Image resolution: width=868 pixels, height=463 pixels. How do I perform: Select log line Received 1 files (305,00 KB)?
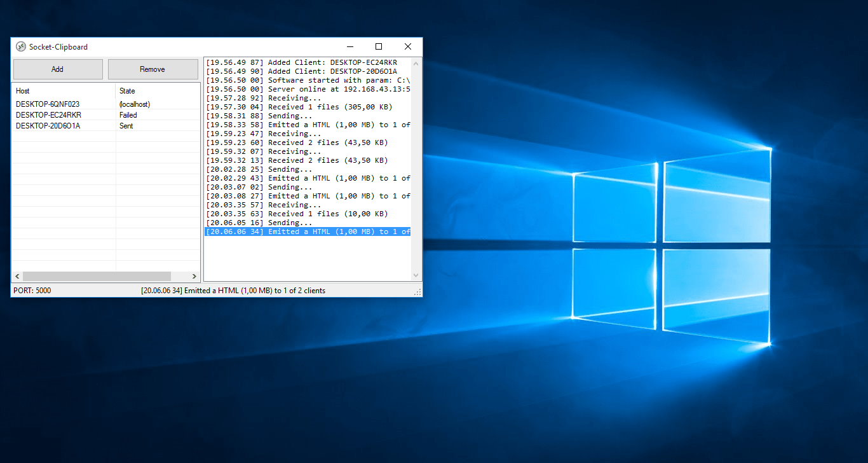pos(308,107)
